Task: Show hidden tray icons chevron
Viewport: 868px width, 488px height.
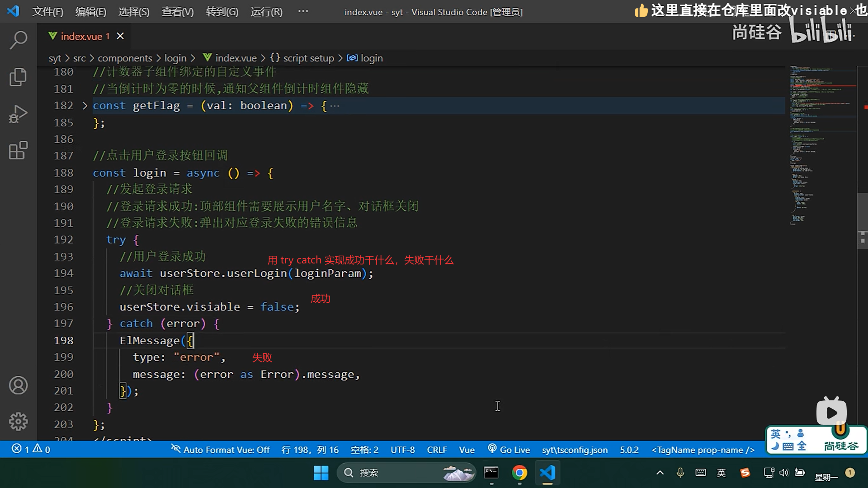Action: click(x=660, y=473)
